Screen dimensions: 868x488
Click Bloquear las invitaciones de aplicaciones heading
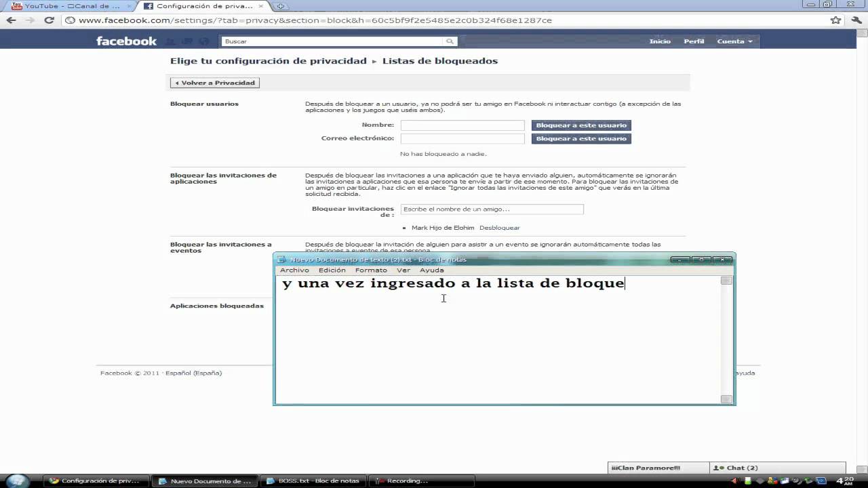(x=223, y=178)
